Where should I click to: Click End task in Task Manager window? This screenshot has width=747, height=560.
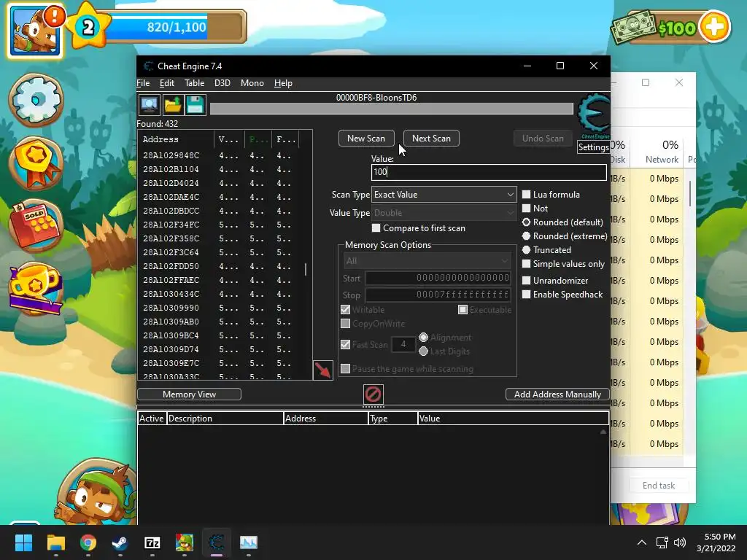pyautogui.click(x=659, y=485)
